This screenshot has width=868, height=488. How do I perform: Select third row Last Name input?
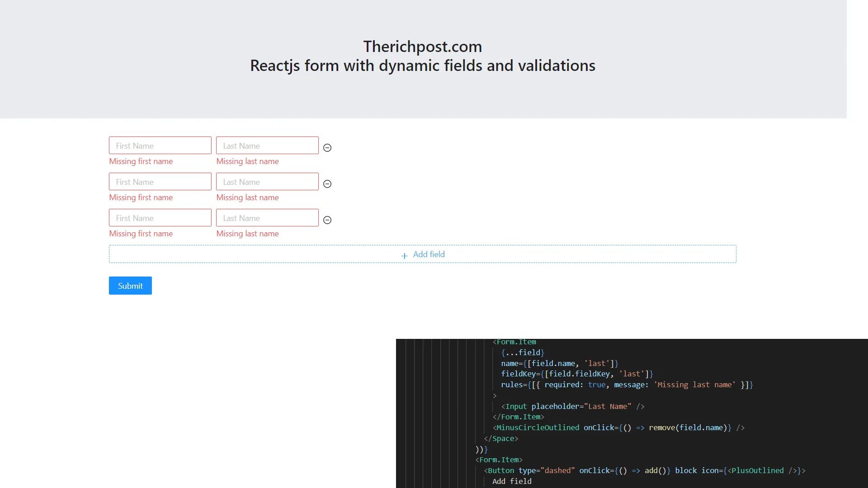click(267, 218)
